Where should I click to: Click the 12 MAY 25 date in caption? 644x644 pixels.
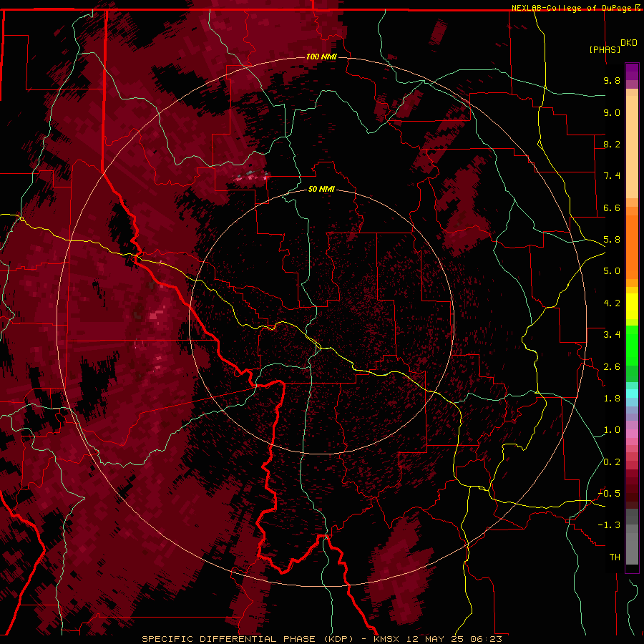(x=436, y=639)
